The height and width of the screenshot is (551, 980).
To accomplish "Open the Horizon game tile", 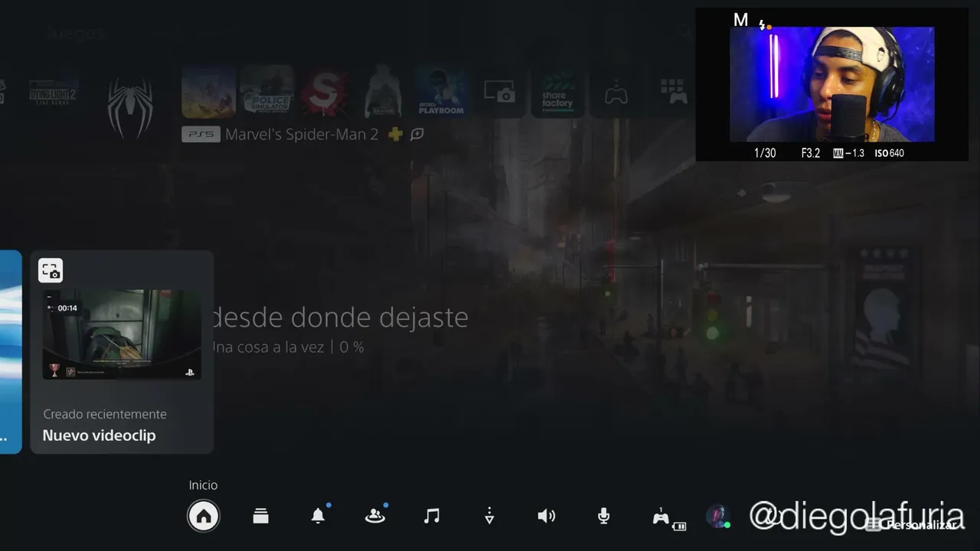I will tap(208, 92).
